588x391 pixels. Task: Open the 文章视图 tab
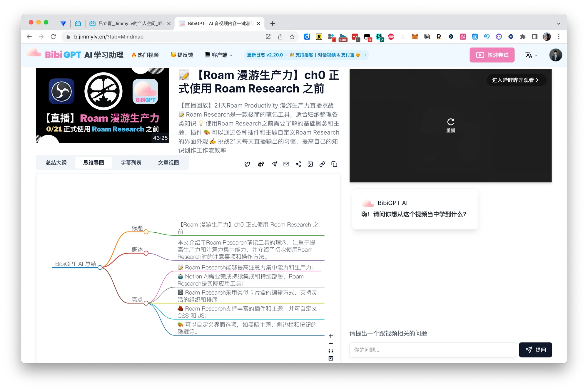(x=168, y=163)
